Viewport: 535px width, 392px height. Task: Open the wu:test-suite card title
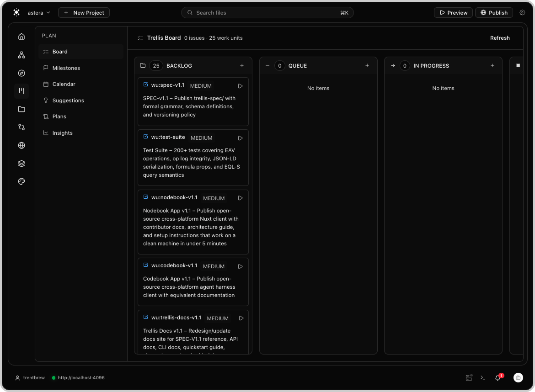(x=168, y=137)
